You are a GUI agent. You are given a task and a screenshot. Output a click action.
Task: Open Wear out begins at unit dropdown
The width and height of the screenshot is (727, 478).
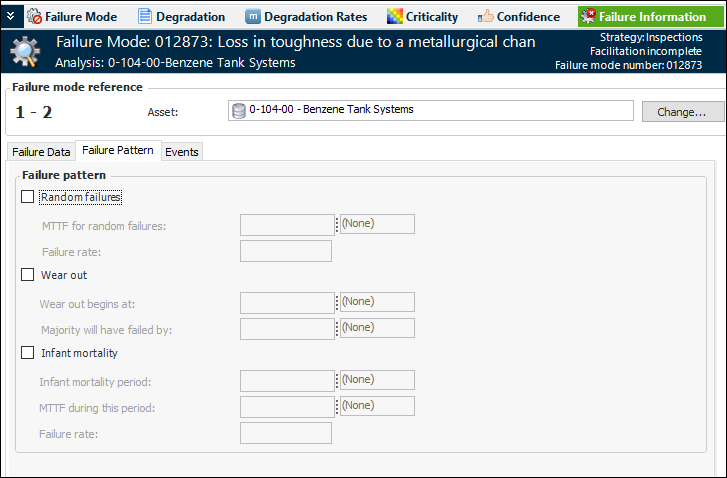click(x=377, y=302)
